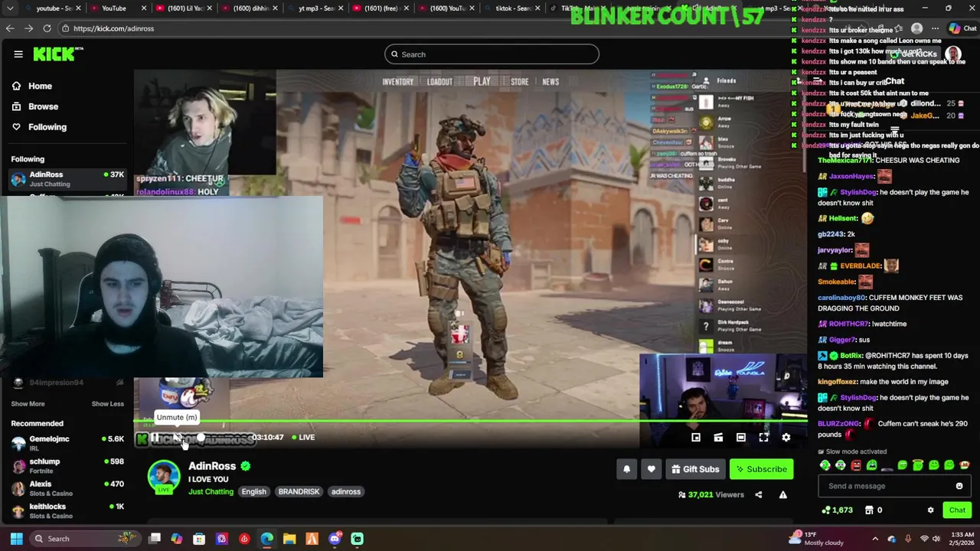
Task: Switch to the tiktok search tab
Action: pyautogui.click(x=513, y=8)
